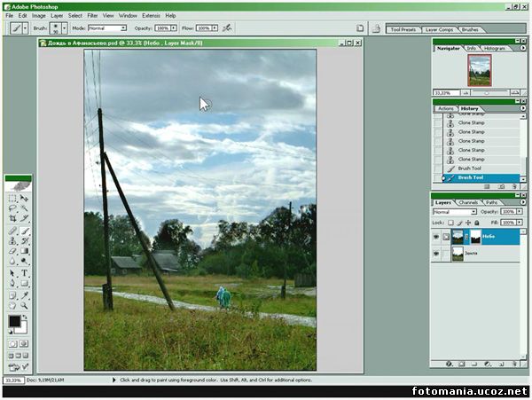This screenshot has width=532, height=400.
Task: Select the Crop tool in toolbox
Action: pos(12,219)
